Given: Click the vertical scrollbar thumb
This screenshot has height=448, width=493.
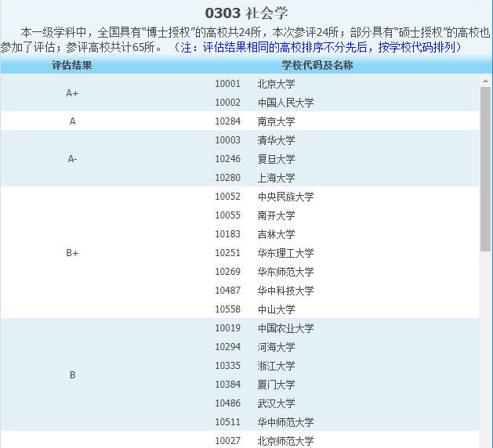Looking at the screenshot, I should (x=485, y=169).
